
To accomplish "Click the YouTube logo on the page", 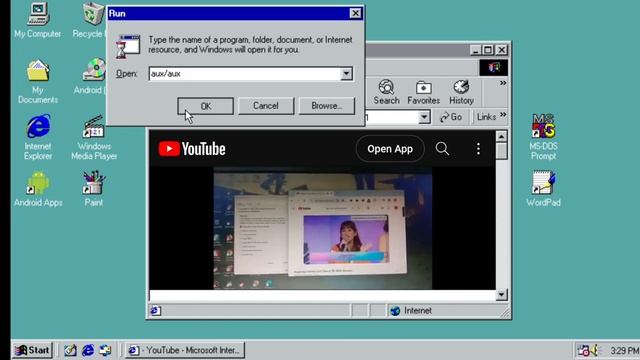I will (192, 149).
